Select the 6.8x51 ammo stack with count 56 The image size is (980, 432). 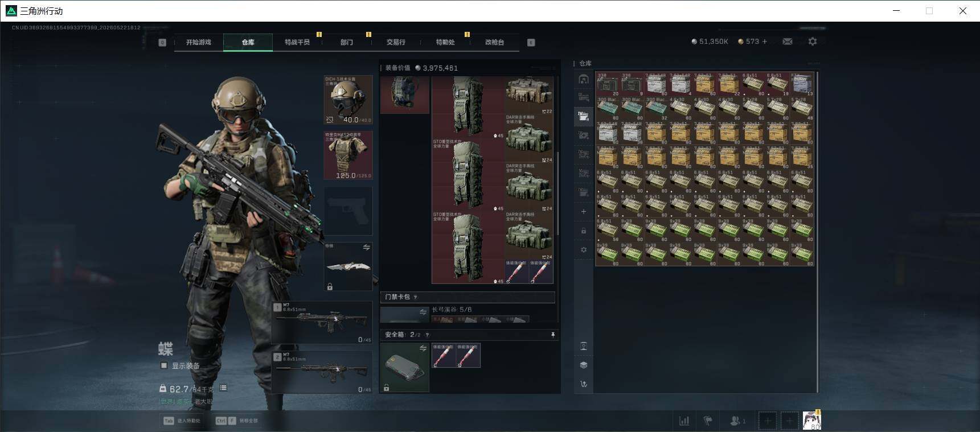[x=608, y=230]
